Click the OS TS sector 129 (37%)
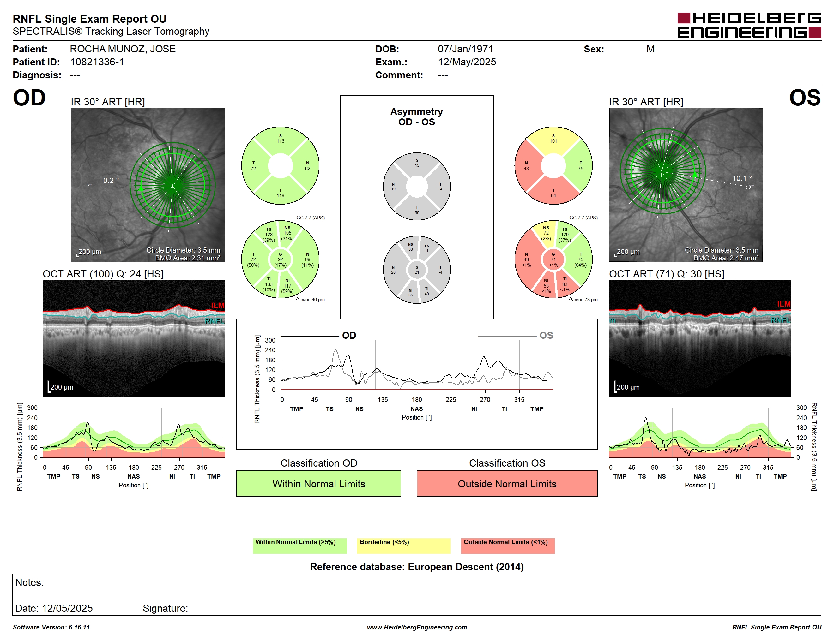 (x=565, y=235)
